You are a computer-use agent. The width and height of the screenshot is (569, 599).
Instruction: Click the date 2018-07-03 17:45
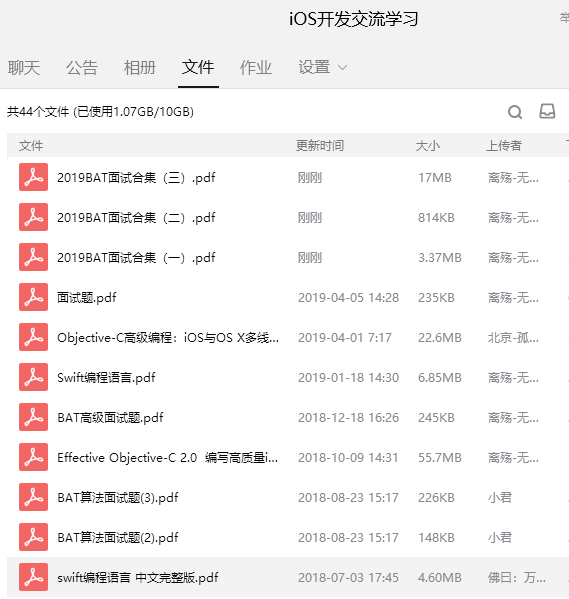coord(349,578)
